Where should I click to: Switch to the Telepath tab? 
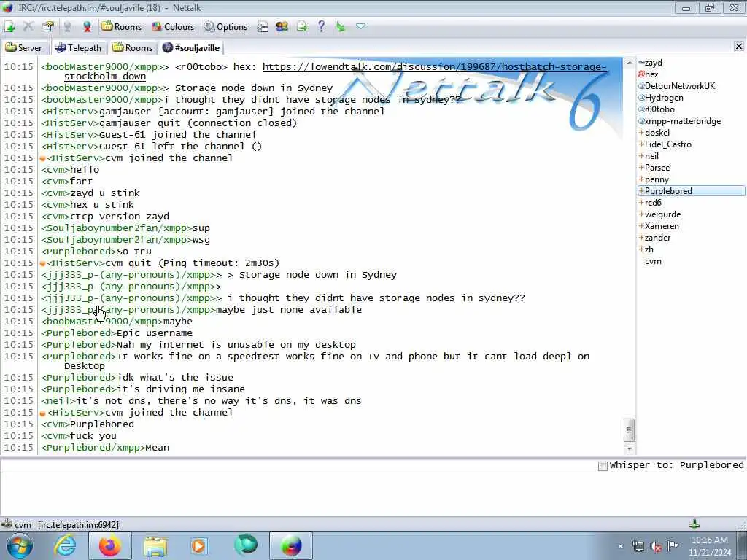click(x=78, y=47)
